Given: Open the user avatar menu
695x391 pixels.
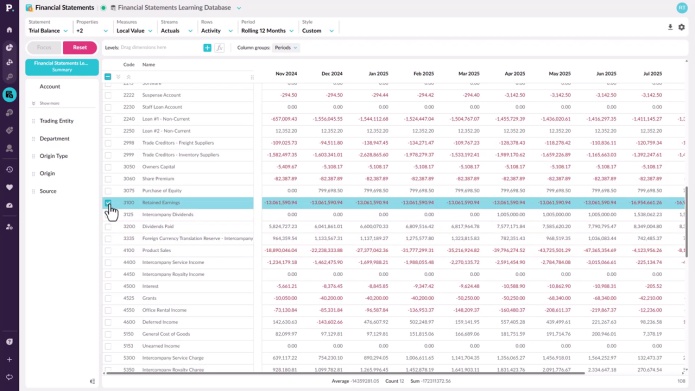Looking at the screenshot, I should (682, 8).
